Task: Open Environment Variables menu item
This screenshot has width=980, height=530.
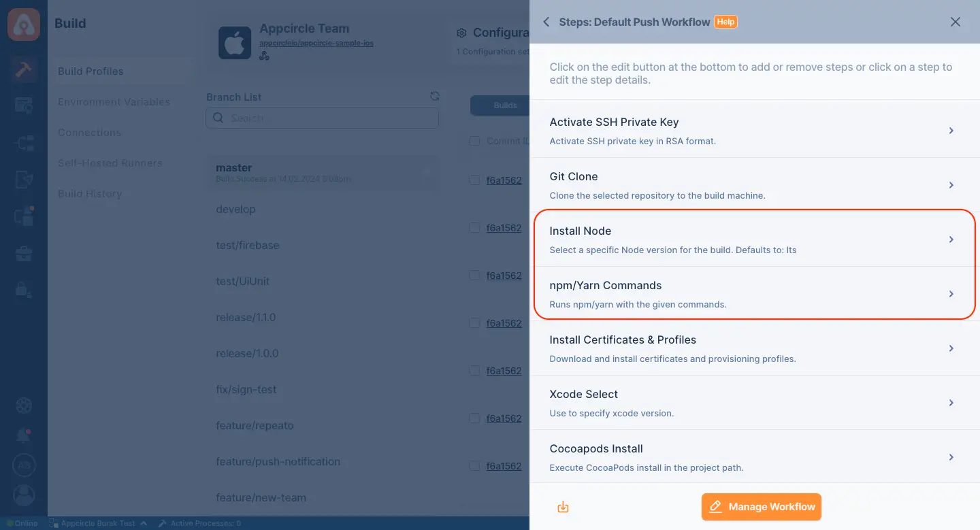Action: [x=114, y=102]
